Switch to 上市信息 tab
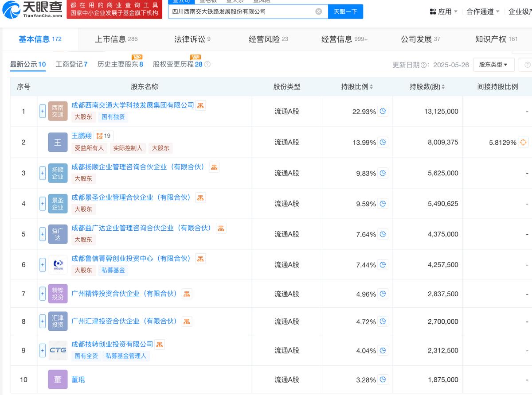 [x=116, y=39]
